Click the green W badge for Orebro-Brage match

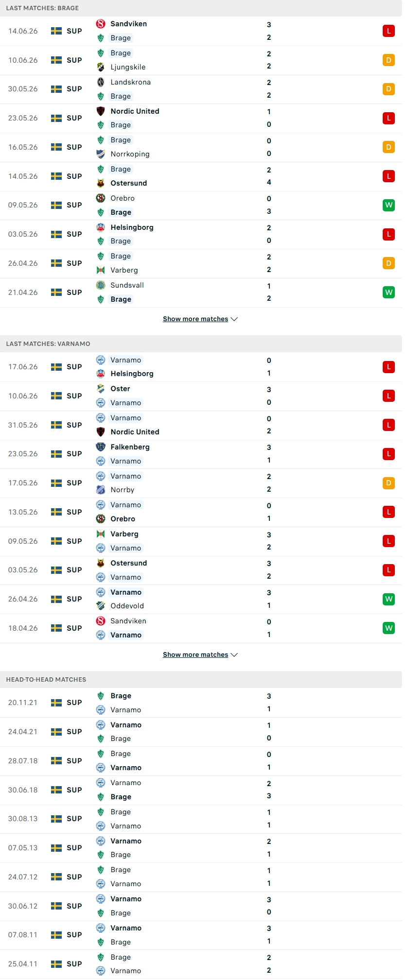click(389, 205)
